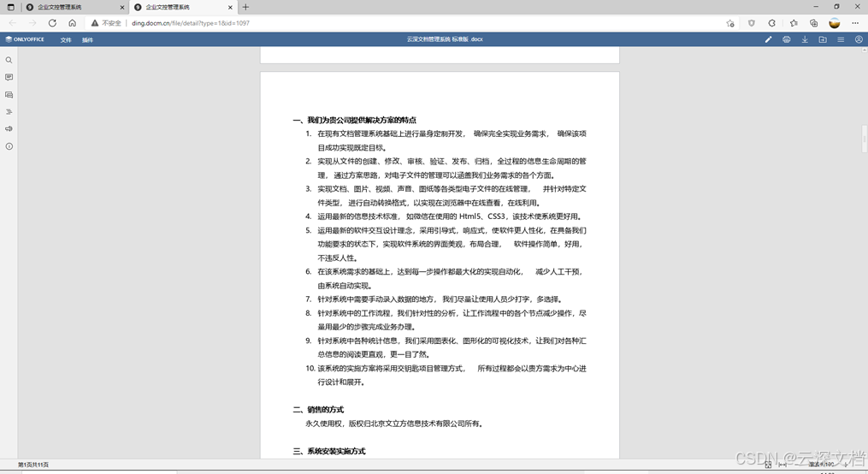
Task: Open the feedback and support sidebar icon
Action: (9, 129)
